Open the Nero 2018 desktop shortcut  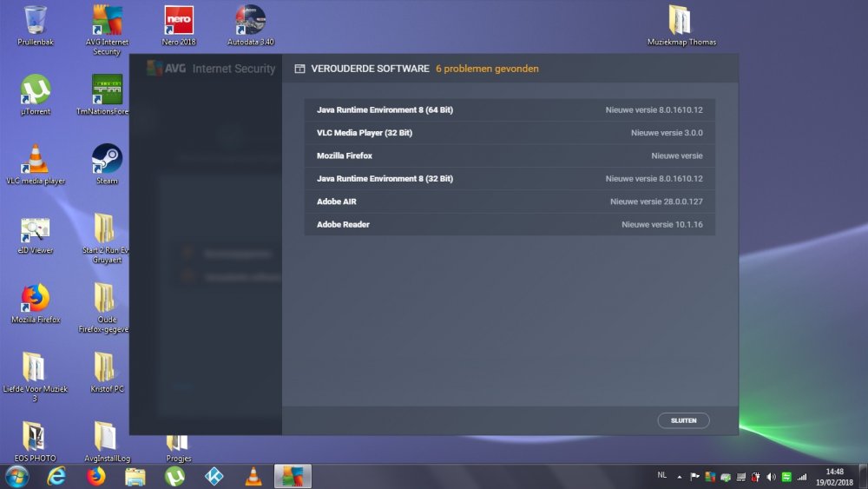(179, 26)
